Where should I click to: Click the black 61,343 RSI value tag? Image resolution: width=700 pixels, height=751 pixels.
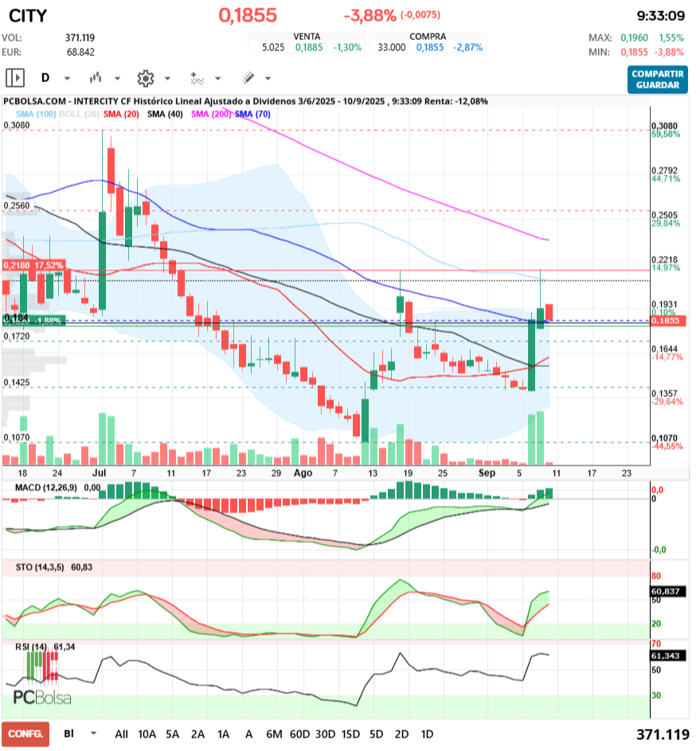[x=668, y=655]
